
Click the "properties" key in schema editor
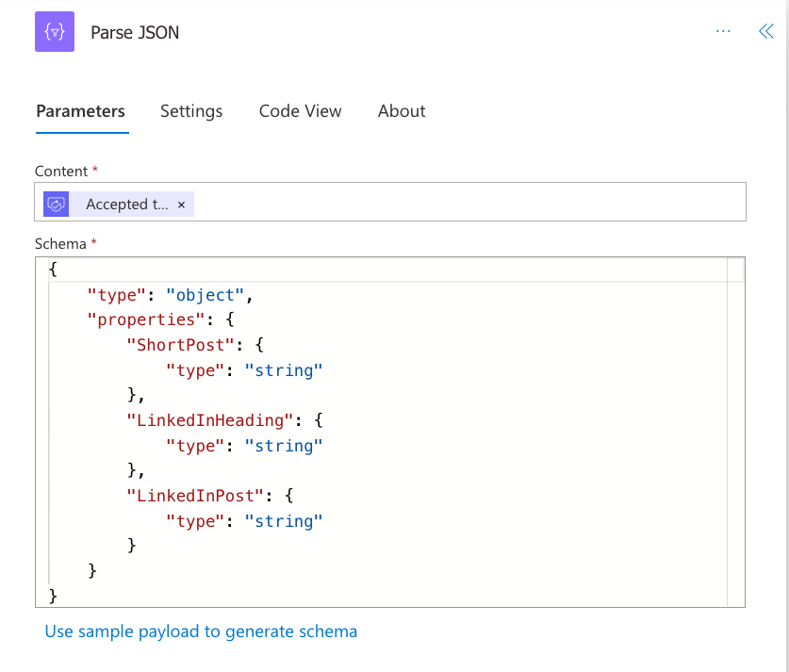pos(142,320)
